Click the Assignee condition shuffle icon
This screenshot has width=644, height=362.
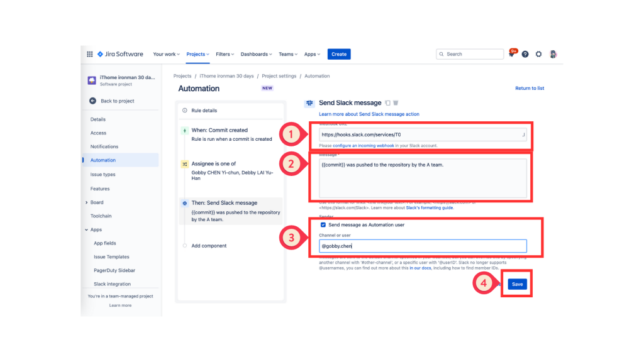185,164
